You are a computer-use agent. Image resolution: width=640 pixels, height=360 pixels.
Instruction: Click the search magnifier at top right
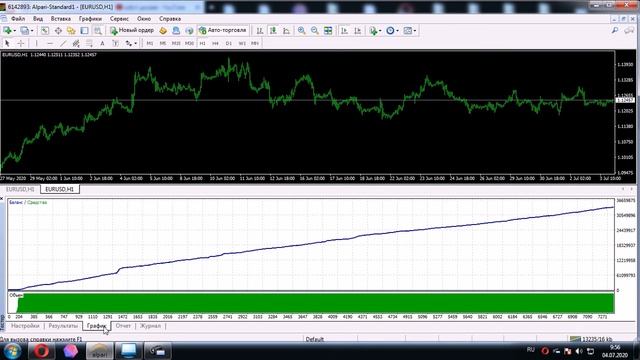click(x=615, y=30)
